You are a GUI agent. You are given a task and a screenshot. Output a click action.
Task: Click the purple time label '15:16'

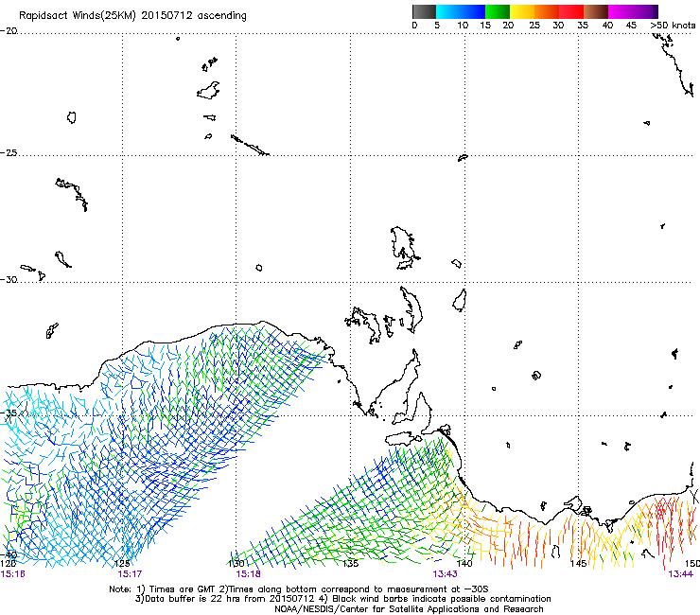pyautogui.click(x=12, y=573)
